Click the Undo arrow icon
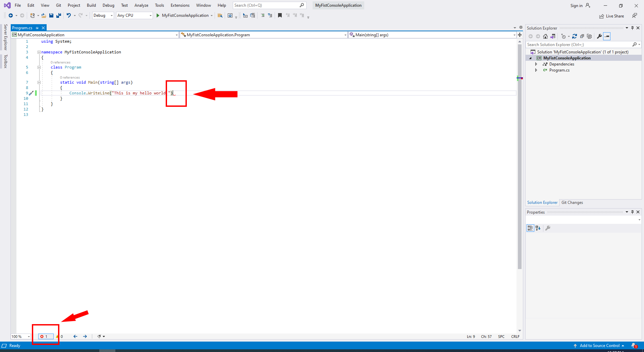644x352 pixels. tap(69, 15)
